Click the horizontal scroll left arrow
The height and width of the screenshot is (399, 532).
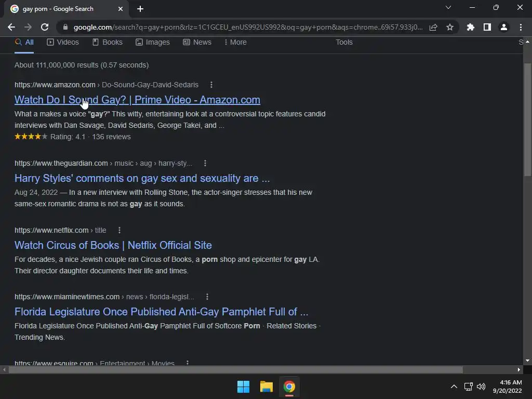pyautogui.click(x=4, y=370)
